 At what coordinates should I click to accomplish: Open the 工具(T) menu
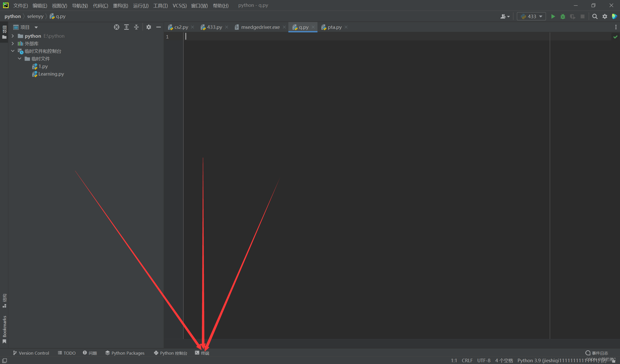point(160,6)
